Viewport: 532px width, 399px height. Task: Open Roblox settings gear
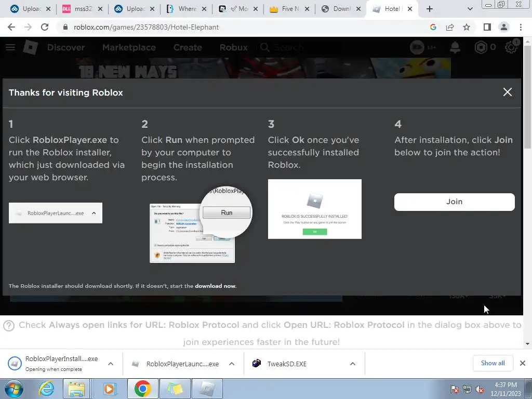511,47
